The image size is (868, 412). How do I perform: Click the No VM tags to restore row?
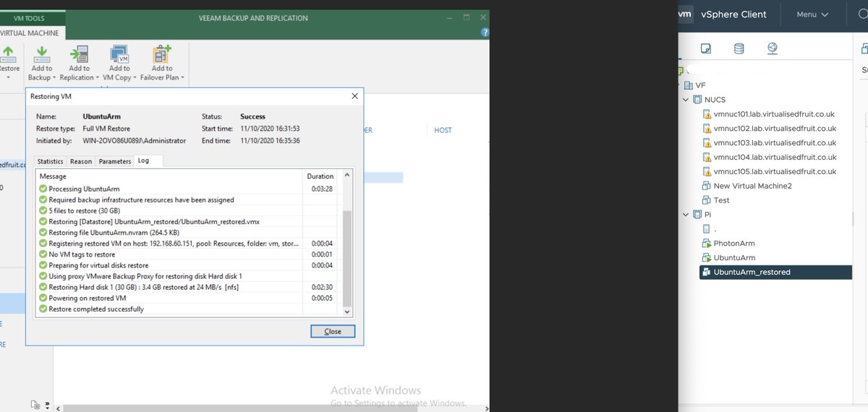188,254
